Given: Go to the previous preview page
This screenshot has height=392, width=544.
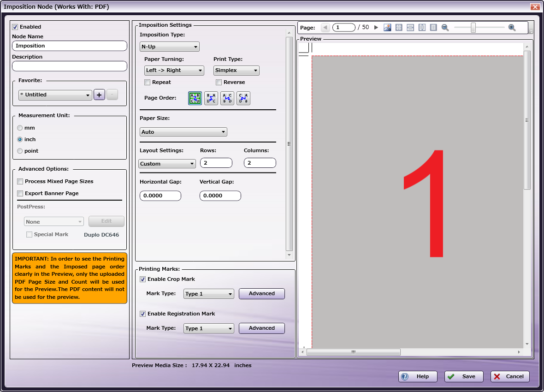Looking at the screenshot, I should [x=325, y=27].
